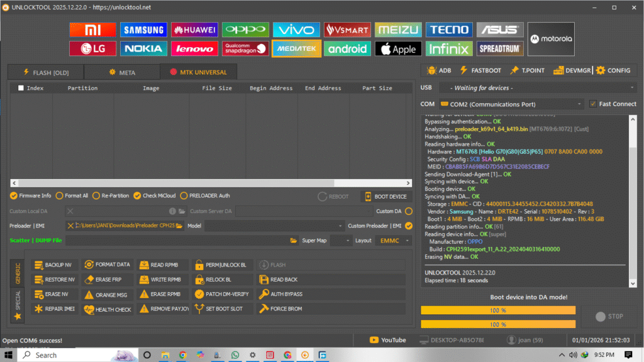The height and width of the screenshot is (362, 644).
Task: Open WhatsApp from the taskbar
Action: pos(235,355)
